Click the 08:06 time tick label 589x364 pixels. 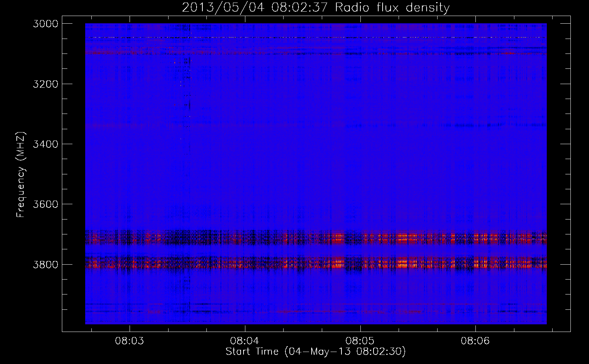pos(475,341)
